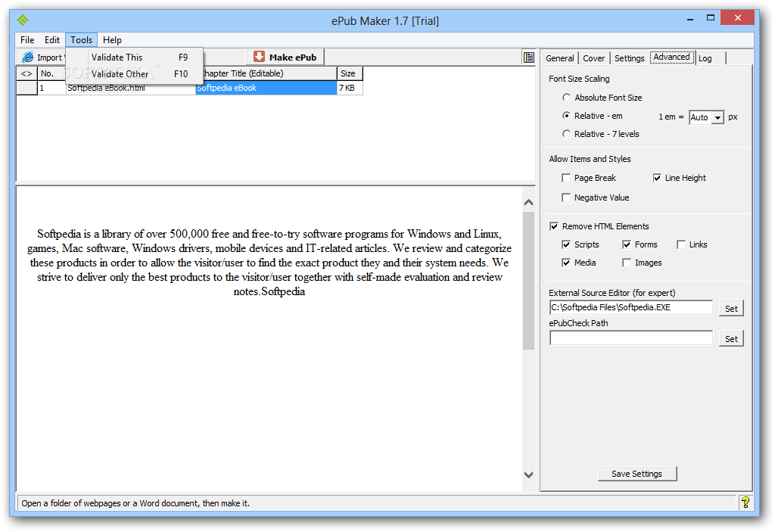Image resolution: width=775 pixels, height=532 pixels.
Task: Uncheck the Forms checkbox
Action: (x=627, y=244)
